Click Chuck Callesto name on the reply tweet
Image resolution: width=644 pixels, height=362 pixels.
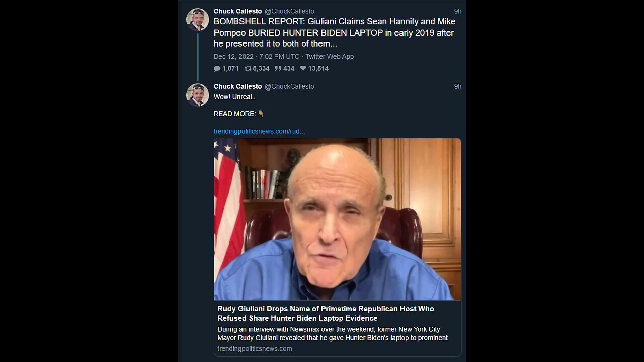237,86
